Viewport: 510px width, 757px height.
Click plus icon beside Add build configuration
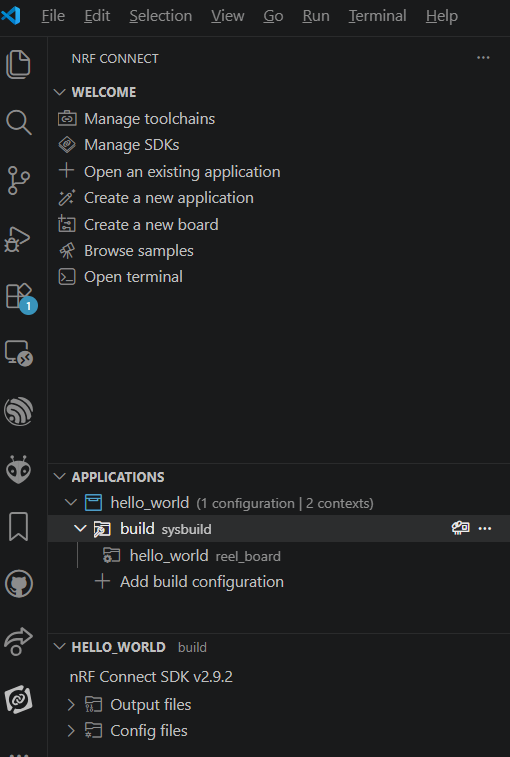pos(102,581)
